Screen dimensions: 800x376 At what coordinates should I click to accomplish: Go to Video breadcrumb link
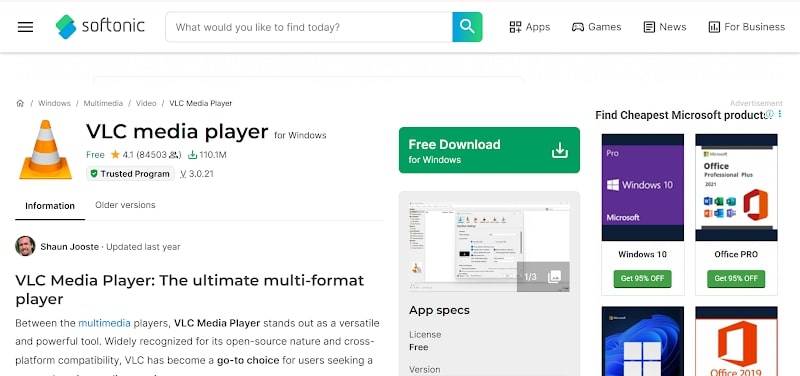coord(146,103)
